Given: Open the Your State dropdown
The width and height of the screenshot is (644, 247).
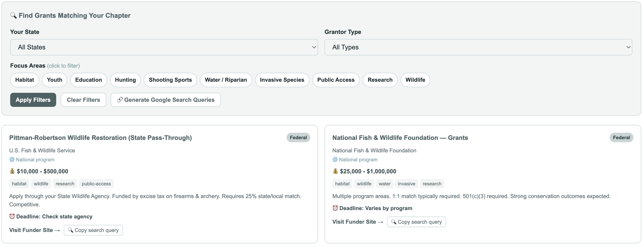Looking at the screenshot, I should click(x=164, y=47).
